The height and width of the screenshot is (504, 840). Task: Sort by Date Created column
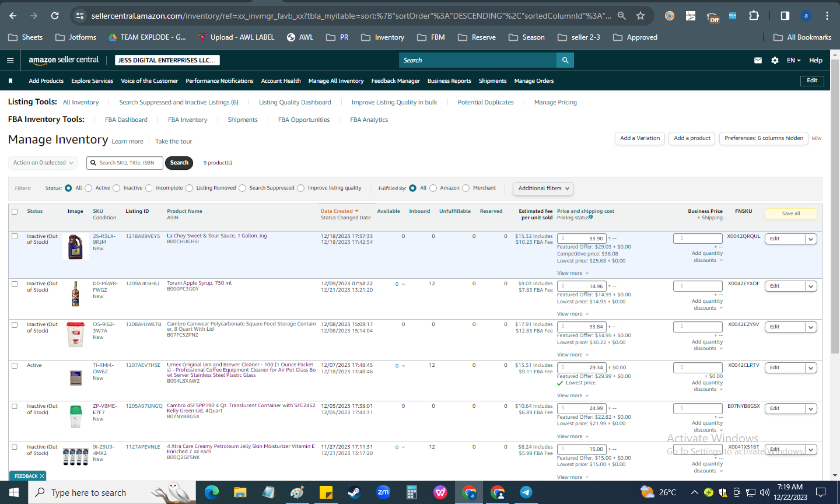point(339,211)
